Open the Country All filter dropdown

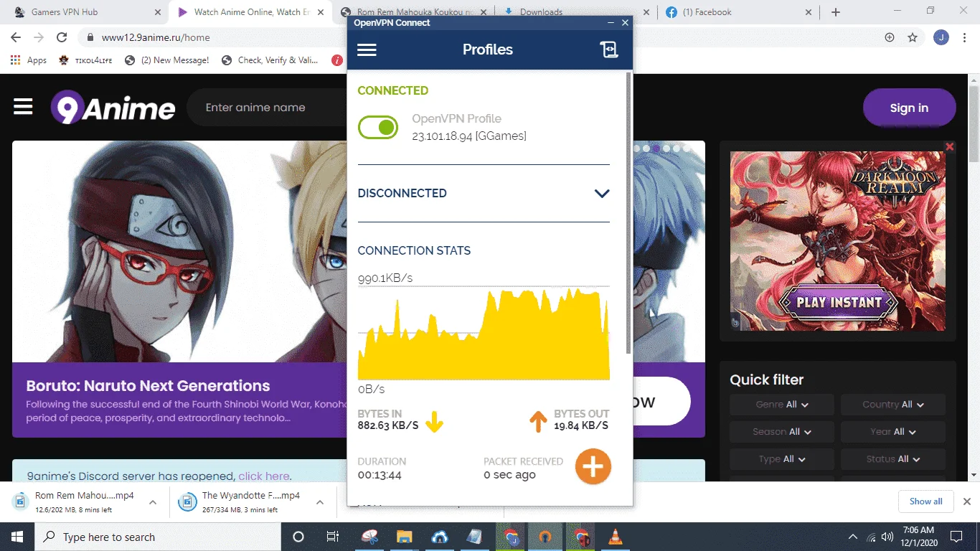pyautogui.click(x=893, y=405)
